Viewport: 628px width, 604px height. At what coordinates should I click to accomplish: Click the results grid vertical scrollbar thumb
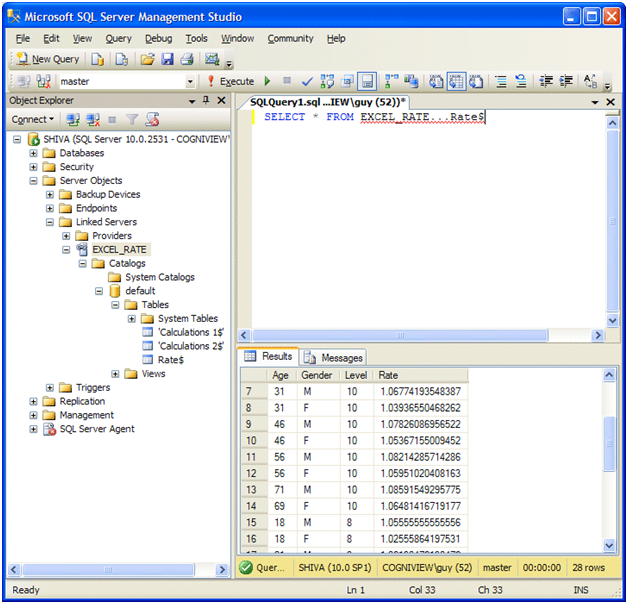(609, 444)
